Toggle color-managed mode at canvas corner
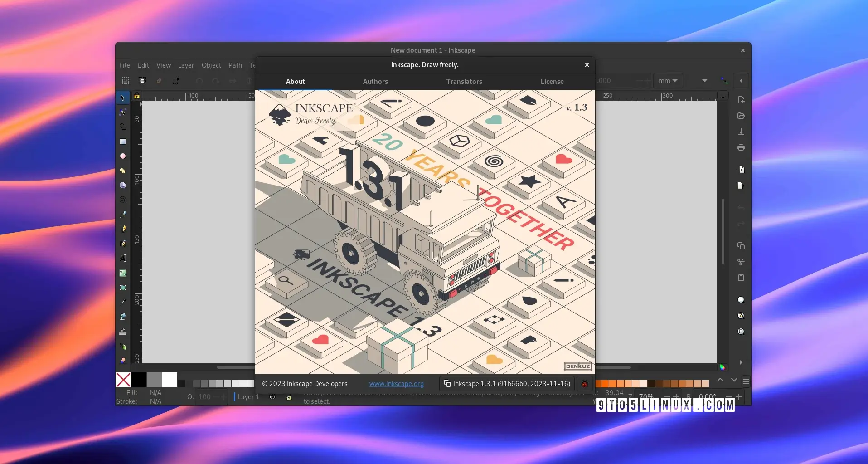This screenshot has height=464, width=868. point(723,367)
